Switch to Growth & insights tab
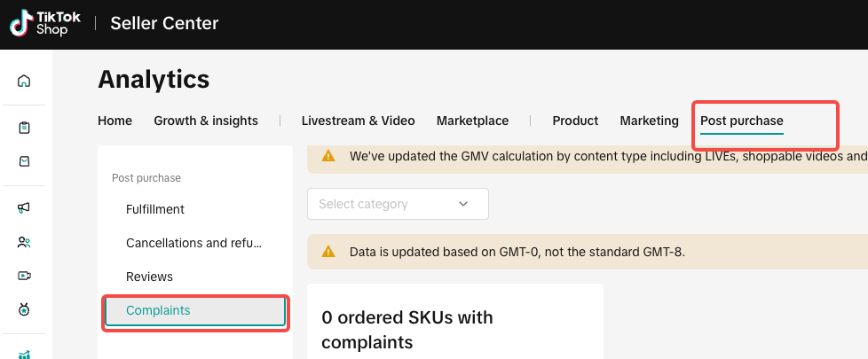868x359 pixels. (x=206, y=121)
